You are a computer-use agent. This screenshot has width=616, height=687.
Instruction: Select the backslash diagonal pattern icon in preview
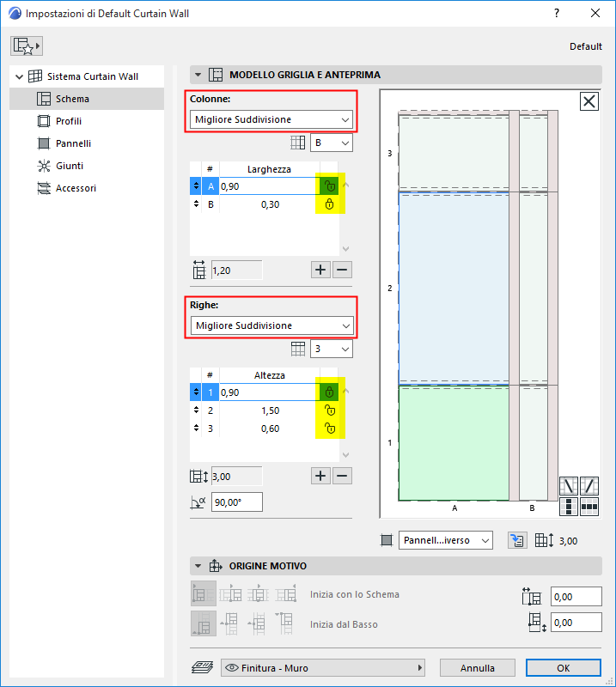[569, 486]
